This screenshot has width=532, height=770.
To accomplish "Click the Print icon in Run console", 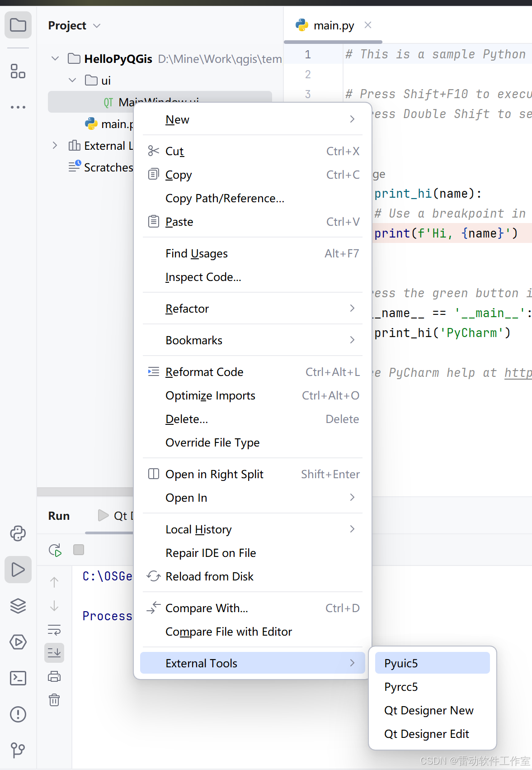I will pyautogui.click(x=54, y=677).
